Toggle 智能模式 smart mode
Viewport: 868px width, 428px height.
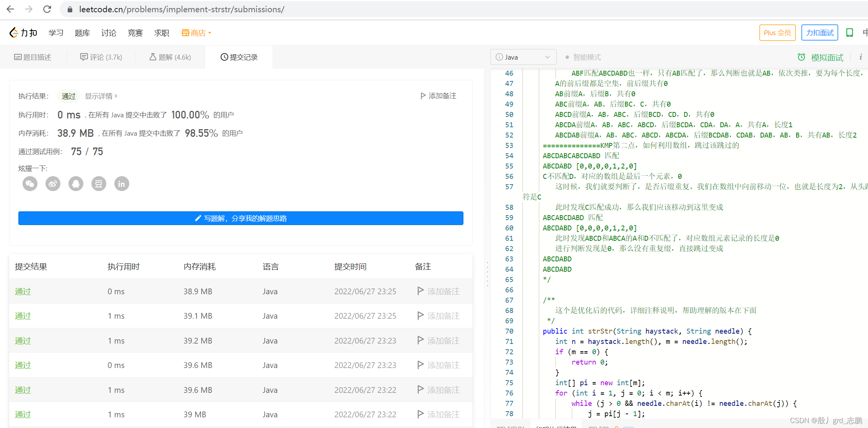point(583,57)
